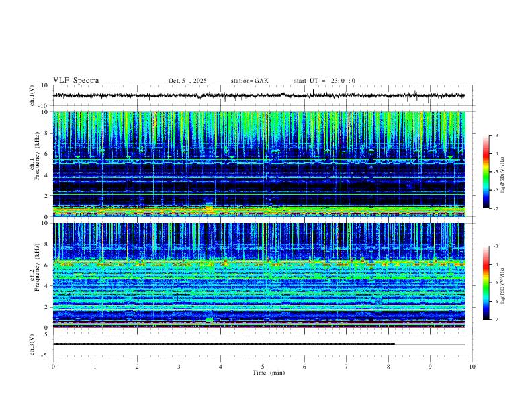532x411 pixels.
Task: Click the "ch.3(V)" axis label
Action: (32, 345)
